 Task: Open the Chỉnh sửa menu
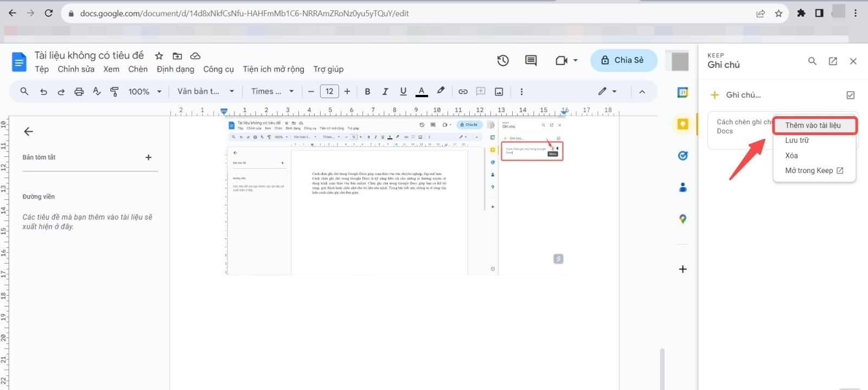tap(76, 69)
